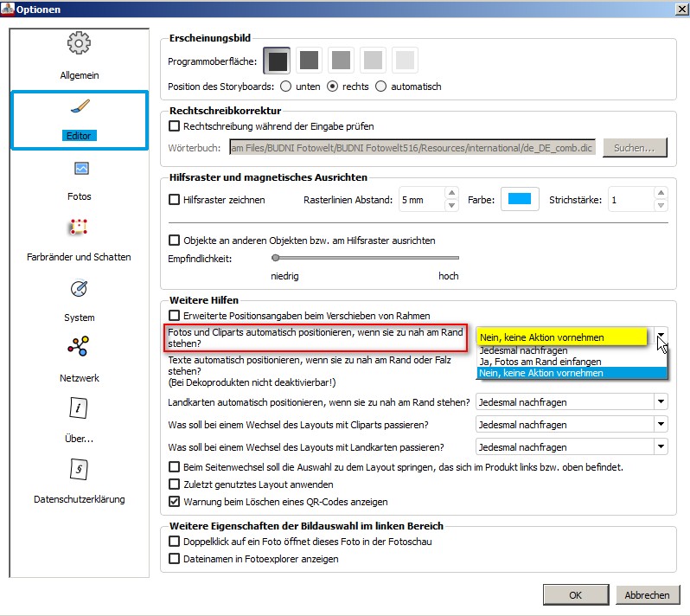The image size is (690, 616).
Task: Enable Zuletzt genutztes Layout anwenden
Action: (175, 484)
